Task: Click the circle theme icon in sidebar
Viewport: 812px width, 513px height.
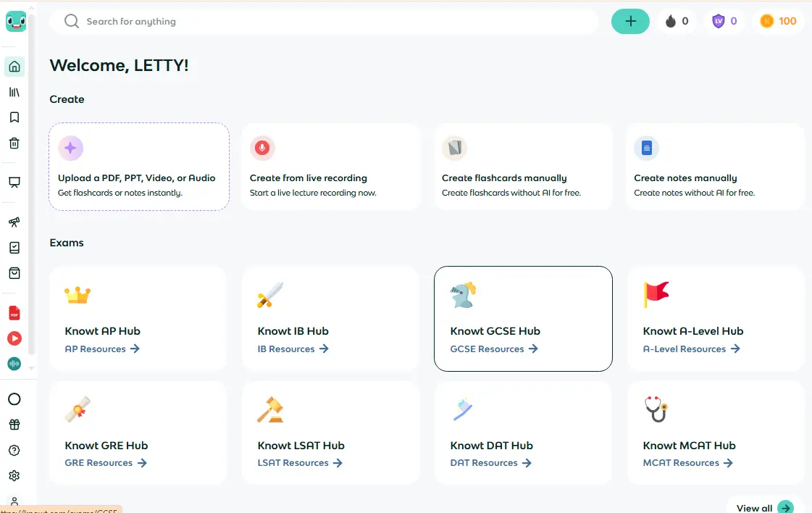Action: coord(14,399)
